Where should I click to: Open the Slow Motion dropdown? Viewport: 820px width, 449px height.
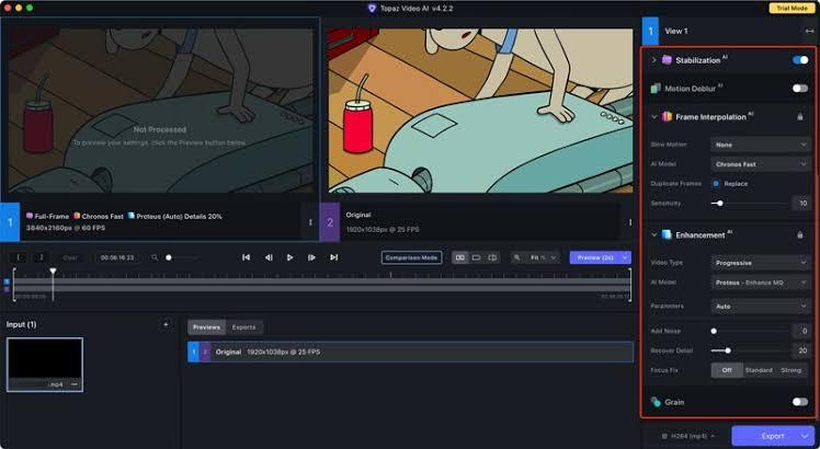(760, 145)
